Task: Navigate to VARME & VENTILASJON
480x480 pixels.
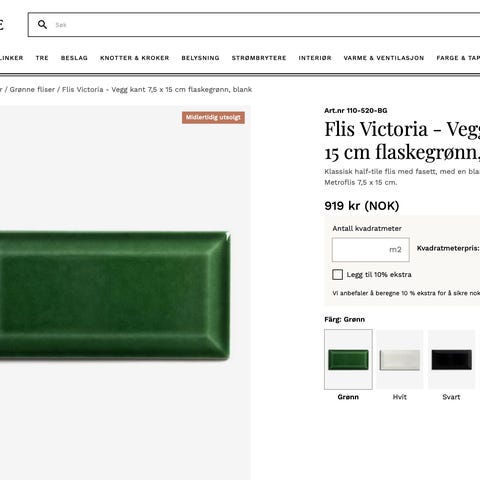Action: coord(384,58)
